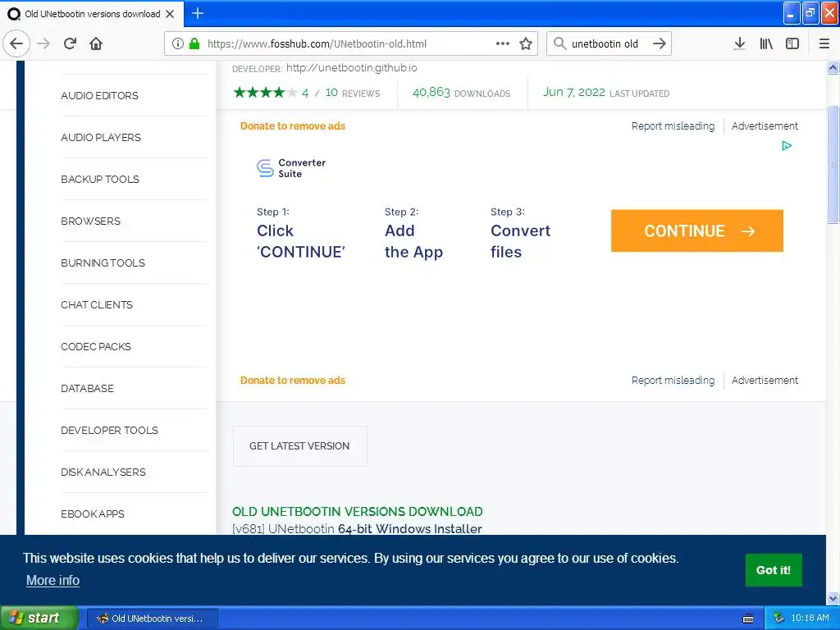Click the Jun 7, 2022 last updated text
Viewport: 840px width, 630px height.
click(606, 93)
